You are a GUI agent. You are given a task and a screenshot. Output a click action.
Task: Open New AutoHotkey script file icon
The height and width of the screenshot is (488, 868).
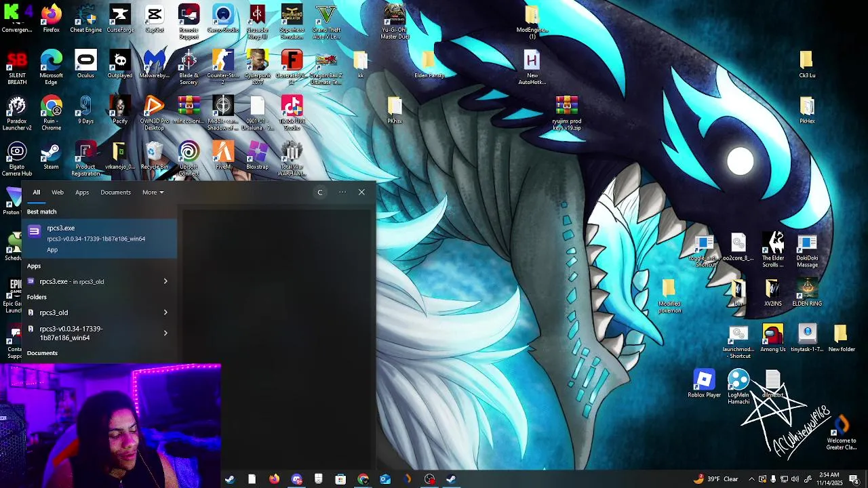(532, 68)
